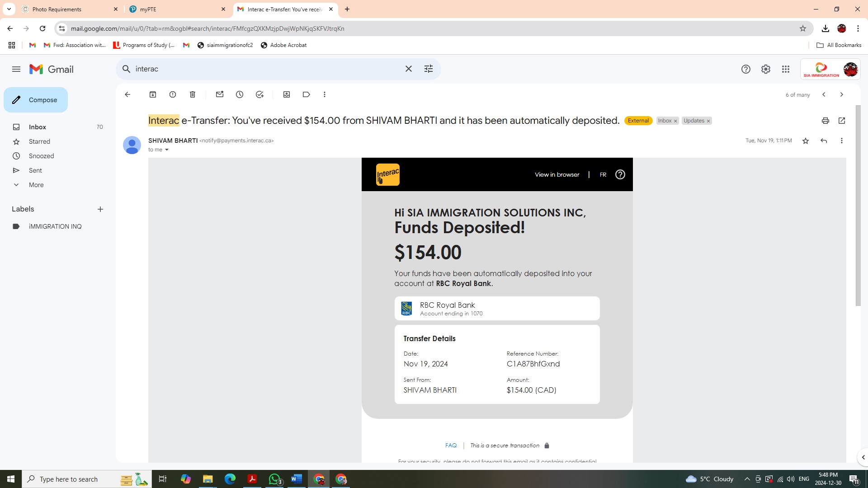Viewport: 868px width, 488px height.
Task: Snooze this email with clock icon
Action: tap(240, 94)
